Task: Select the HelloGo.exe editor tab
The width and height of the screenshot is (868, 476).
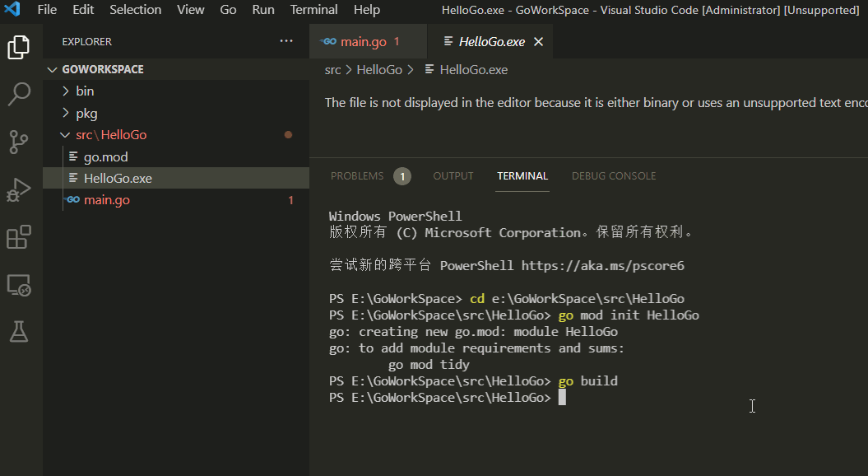Action: coord(490,41)
